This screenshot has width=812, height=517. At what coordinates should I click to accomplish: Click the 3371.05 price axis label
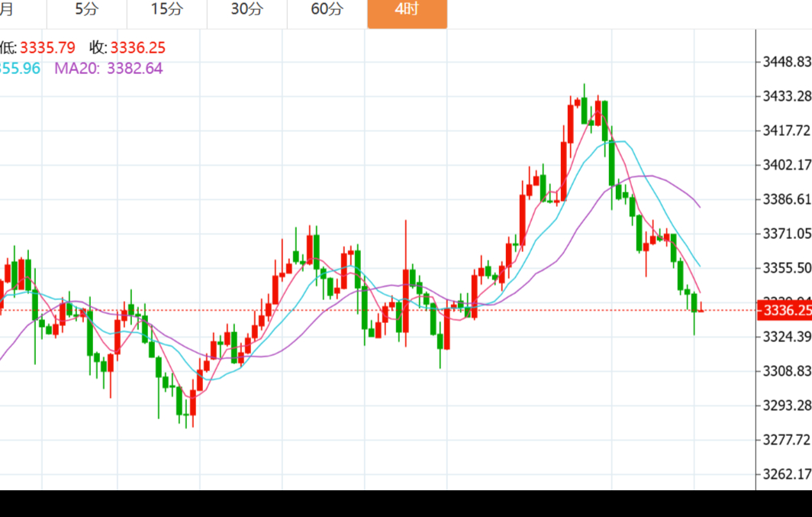[x=787, y=234]
